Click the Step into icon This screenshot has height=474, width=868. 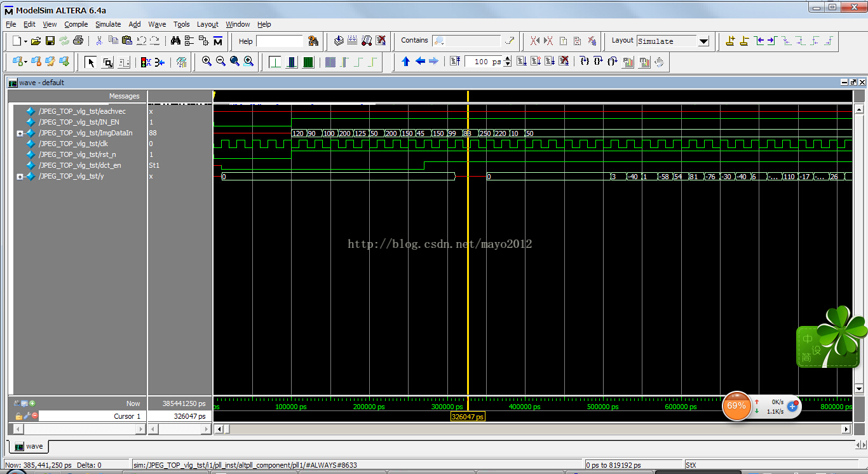tap(584, 62)
